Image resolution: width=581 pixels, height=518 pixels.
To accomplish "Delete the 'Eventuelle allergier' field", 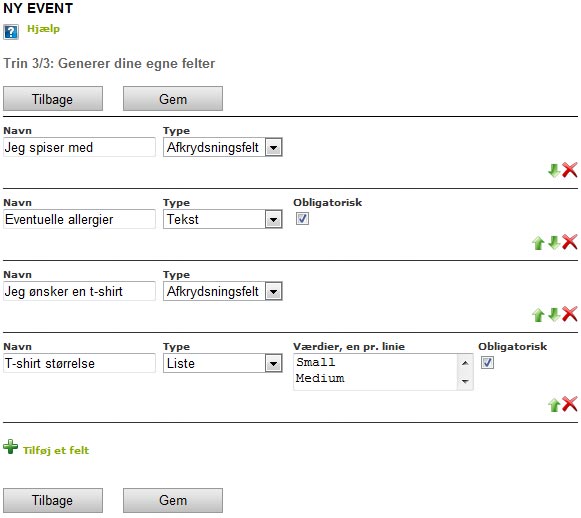I will click(x=570, y=242).
